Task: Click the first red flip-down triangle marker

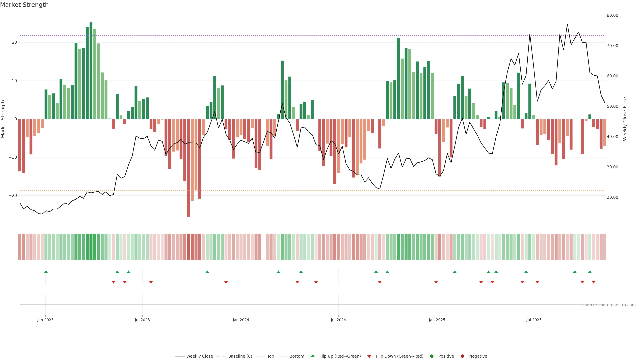Action: [114, 282]
